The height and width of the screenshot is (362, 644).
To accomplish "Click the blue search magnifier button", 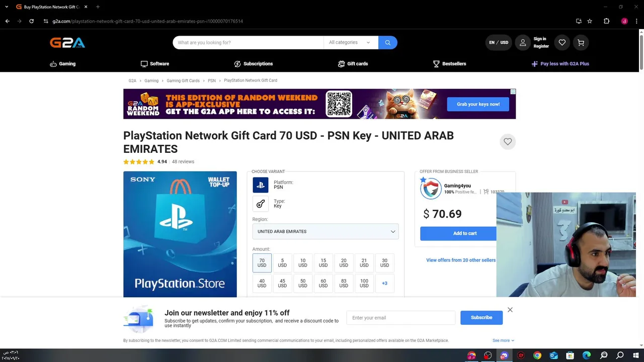I will 387,43.
